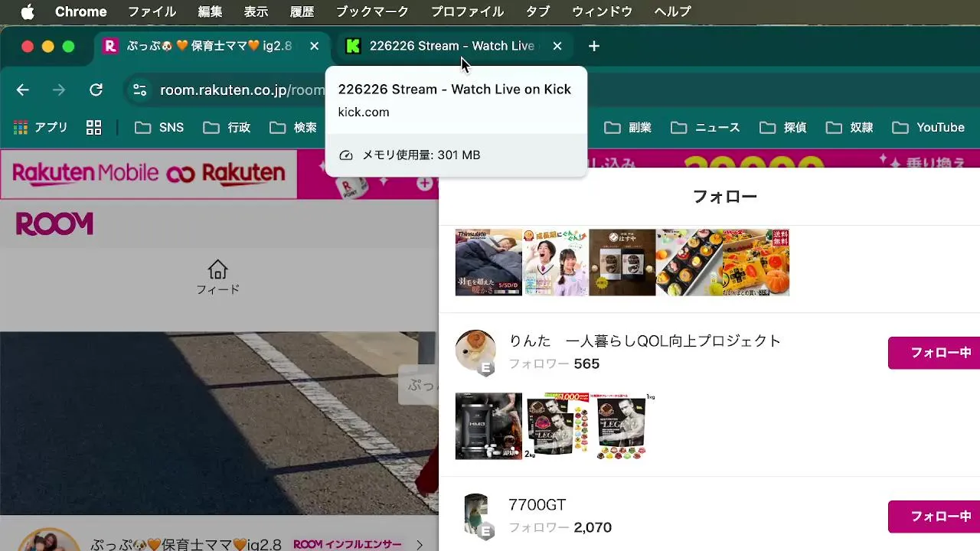Viewport: 980px width, 551px height.
Task: Go back to previous page
Action: (x=23, y=90)
